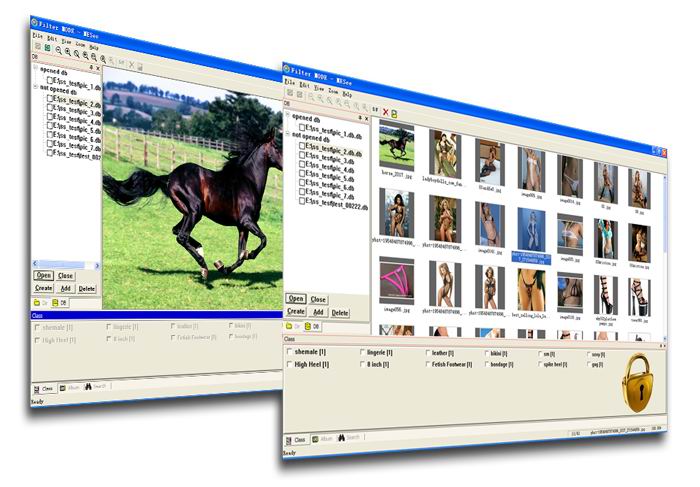
Task: Pin the DB panel in left window
Action: 91,67
